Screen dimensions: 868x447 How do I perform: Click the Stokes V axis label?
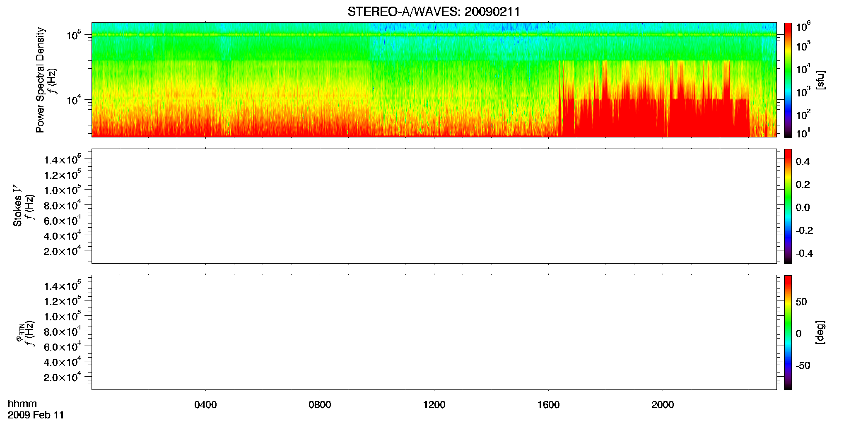tap(17, 205)
